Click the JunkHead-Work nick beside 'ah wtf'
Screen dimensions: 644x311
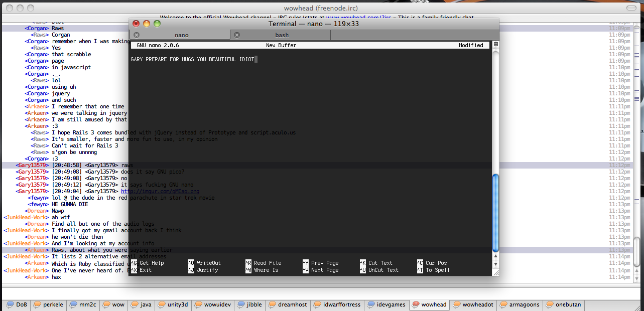pyautogui.click(x=26, y=217)
